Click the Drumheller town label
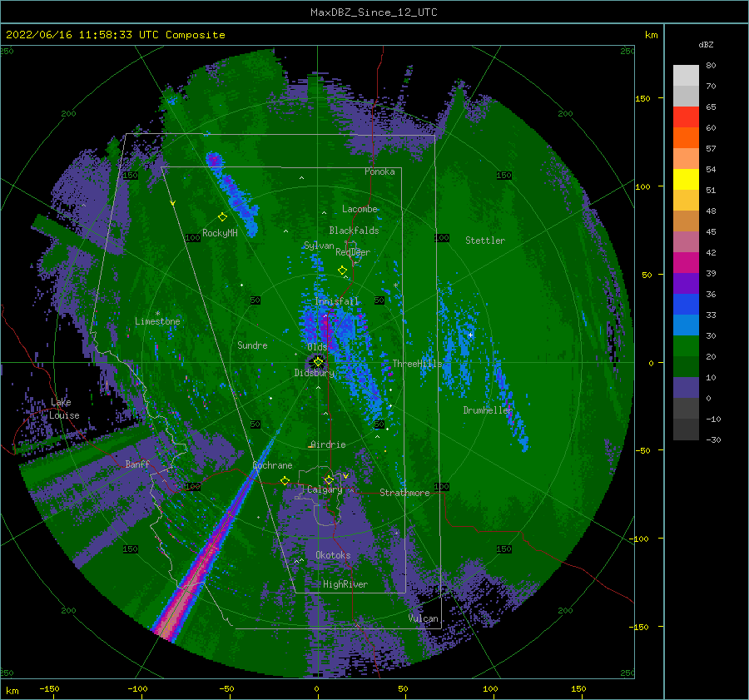This screenshot has height=700, width=749. tap(488, 410)
